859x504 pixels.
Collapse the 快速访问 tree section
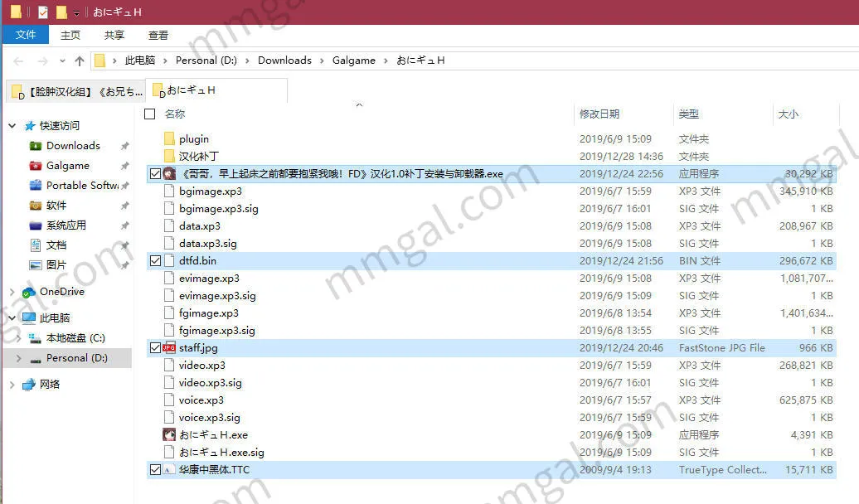(12, 126)
